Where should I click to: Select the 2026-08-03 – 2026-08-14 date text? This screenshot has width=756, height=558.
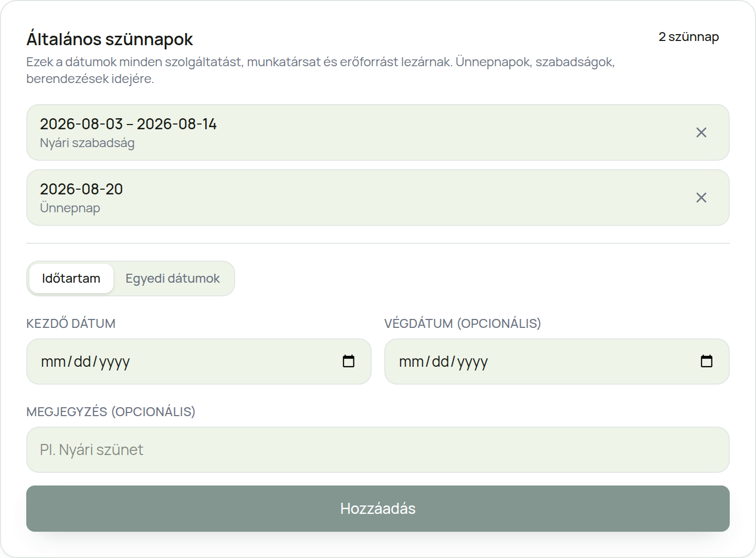128,124
